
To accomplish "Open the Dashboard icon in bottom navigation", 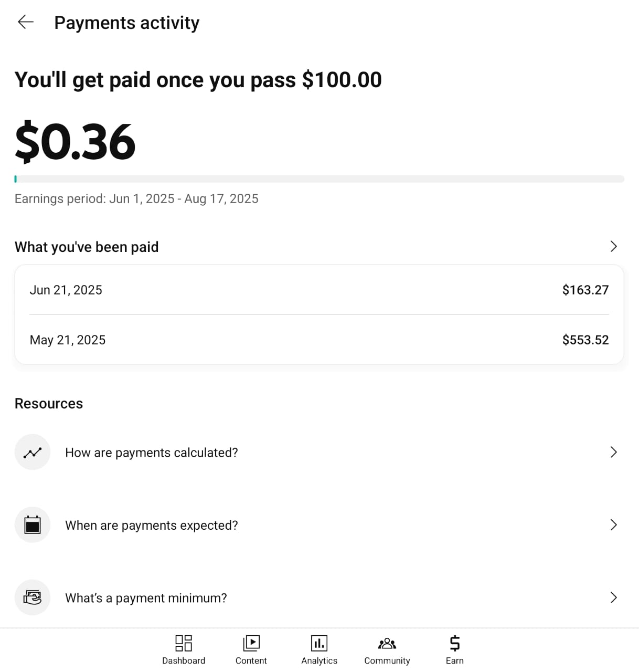I will click(184, 643).
